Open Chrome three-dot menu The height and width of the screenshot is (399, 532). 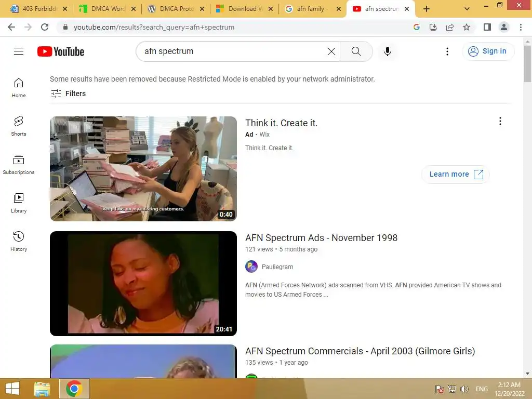coord(521,27)
